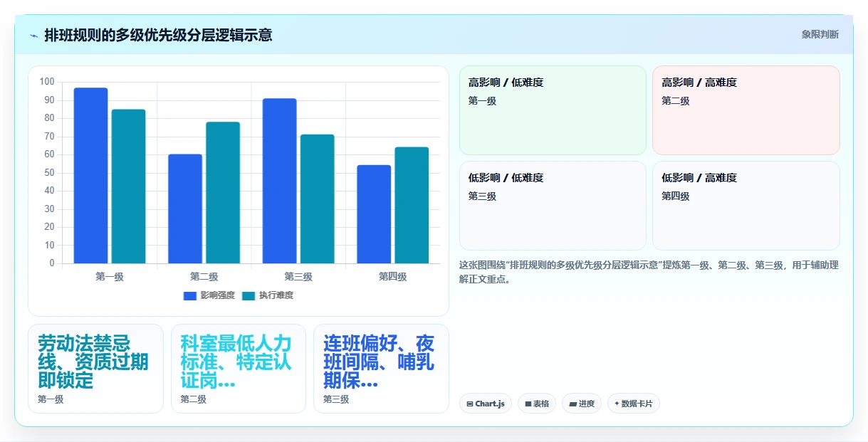The width and height of the screenshot is (868, 442).
Task: Select the Chart.js tag
Action: [x=486, y=404]
